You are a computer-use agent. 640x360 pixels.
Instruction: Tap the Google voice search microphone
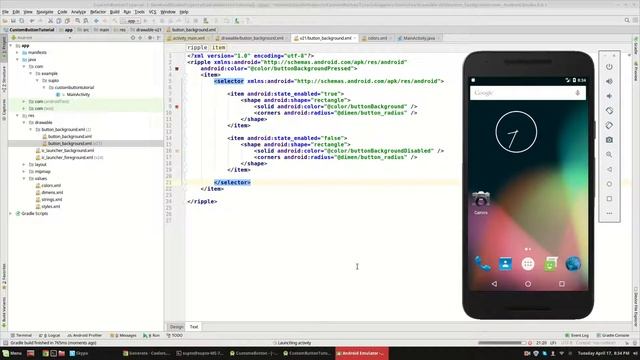tap(577, 93)
